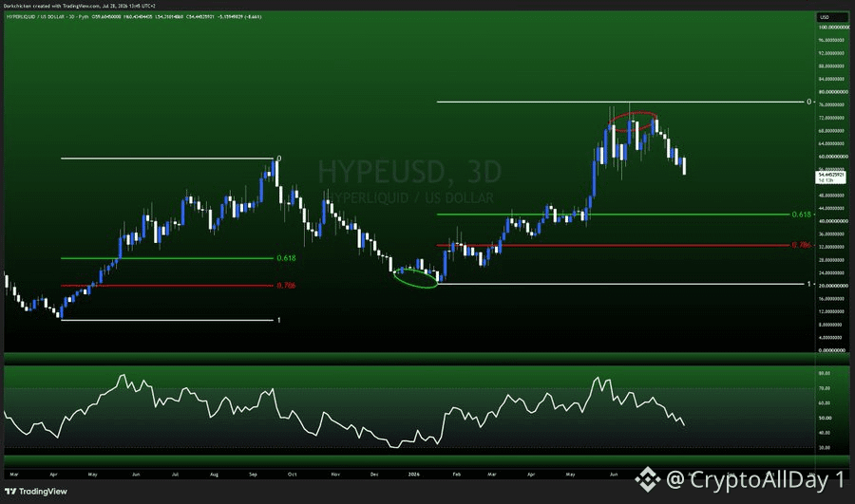Click the 100.00 price axis label

(832, 28)
